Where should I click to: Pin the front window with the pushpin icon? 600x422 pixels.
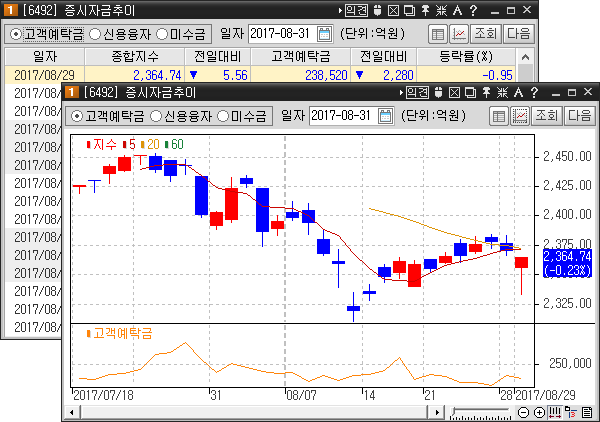[486, 92]
